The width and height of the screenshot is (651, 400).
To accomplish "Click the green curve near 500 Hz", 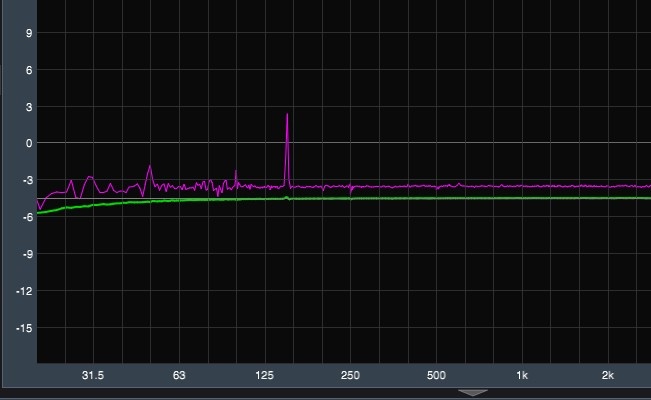I will point(436,198).
